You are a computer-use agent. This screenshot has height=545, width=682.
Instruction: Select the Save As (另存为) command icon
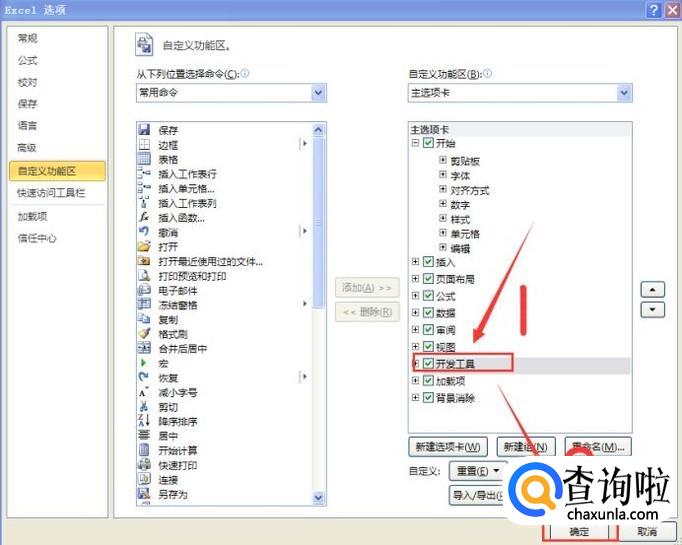click(144, 494)
